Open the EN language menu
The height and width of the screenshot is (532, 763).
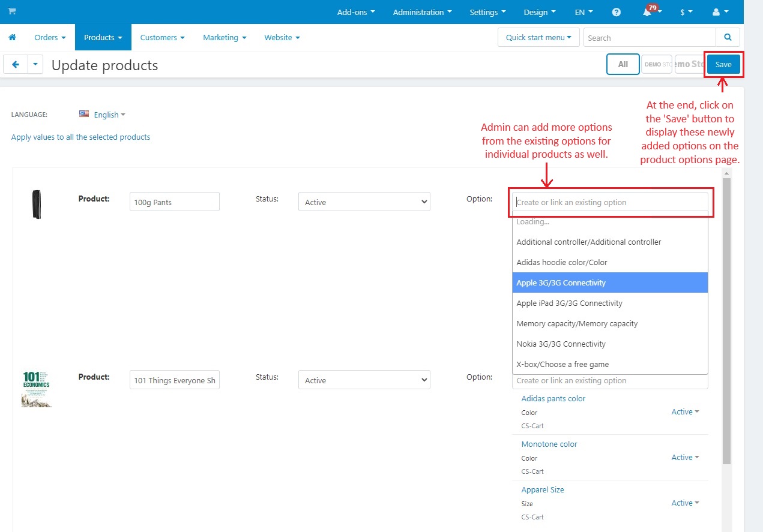point(584,12)
